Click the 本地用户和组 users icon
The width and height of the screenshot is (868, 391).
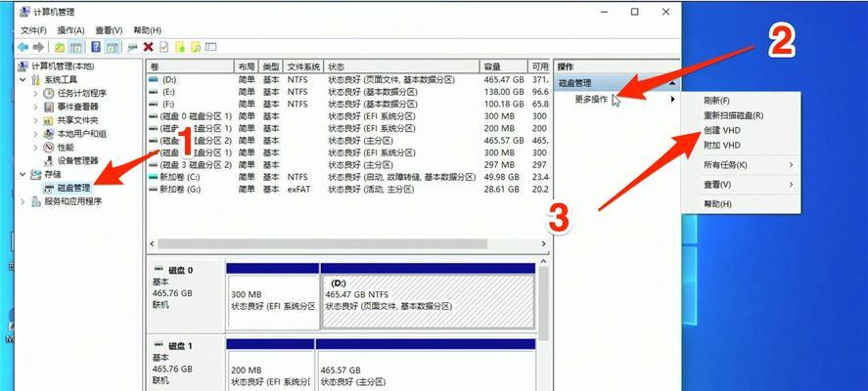pyautogui.click(x=49, y=134)
